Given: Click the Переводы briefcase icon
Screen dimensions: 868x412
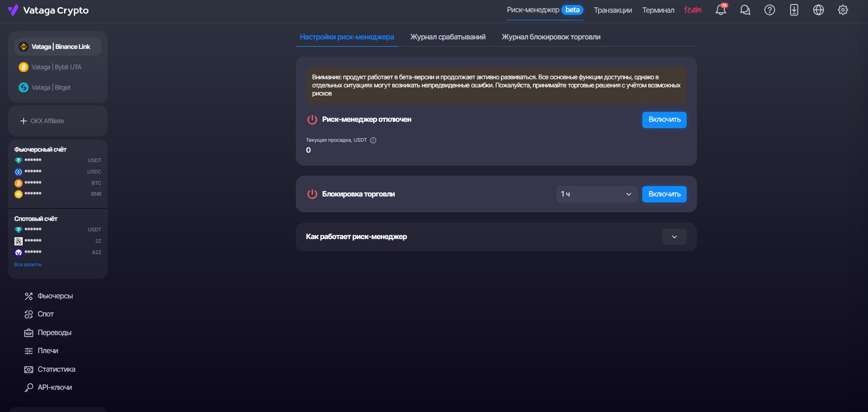Looking at the screenshot, I should 28,333.
